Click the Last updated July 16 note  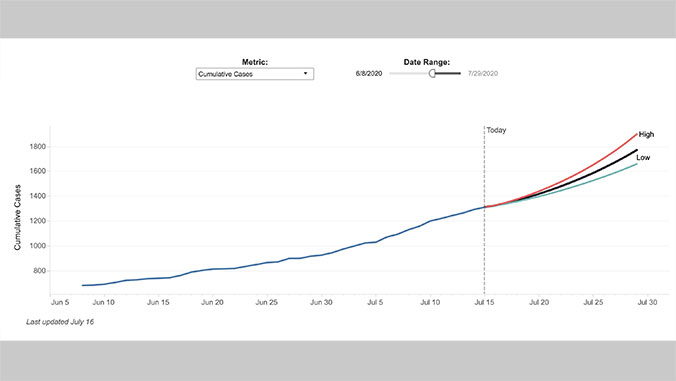(60, 322)
